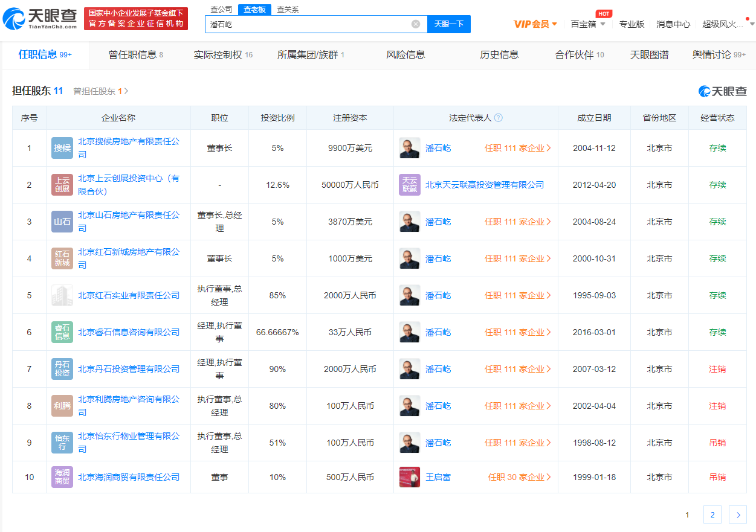Open the 专业版 link
Screen dimensions: 756x532
[x=632, y=24]
